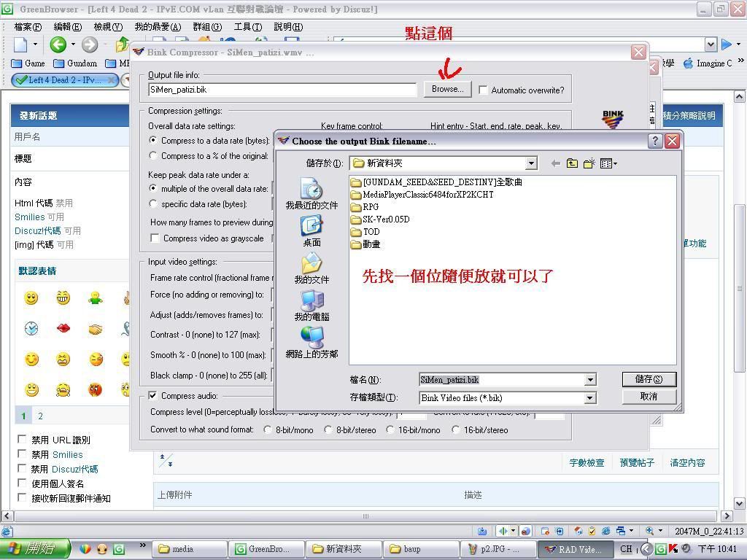
Task: Open the Bink Video files type dropdown
Action: [589, 398]
